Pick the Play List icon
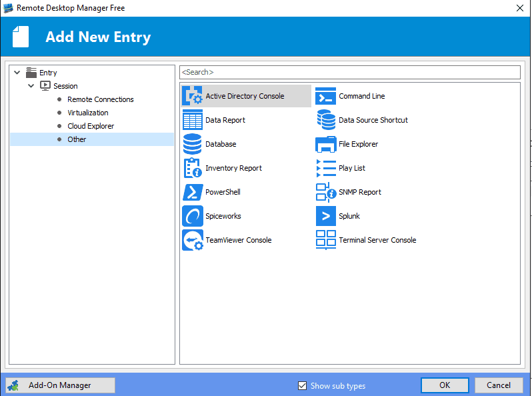This screenshot has height=396, width=532. [x=326, y=168]
